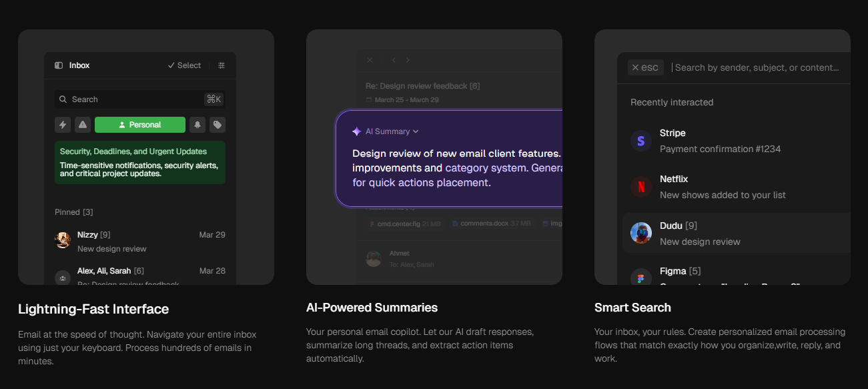Select the warning triangle category filter
This screenshot has width=868, height=389.
83,125
